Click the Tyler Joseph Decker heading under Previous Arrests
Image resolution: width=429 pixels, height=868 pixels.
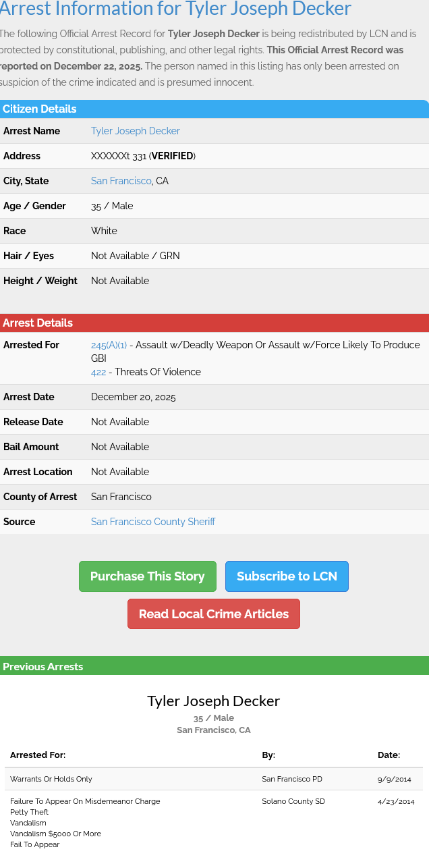(x=213, y=701)
